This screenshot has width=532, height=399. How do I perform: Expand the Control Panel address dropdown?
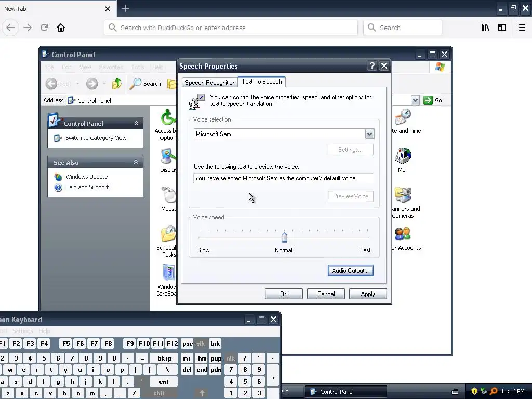click(x=415, y=100)
